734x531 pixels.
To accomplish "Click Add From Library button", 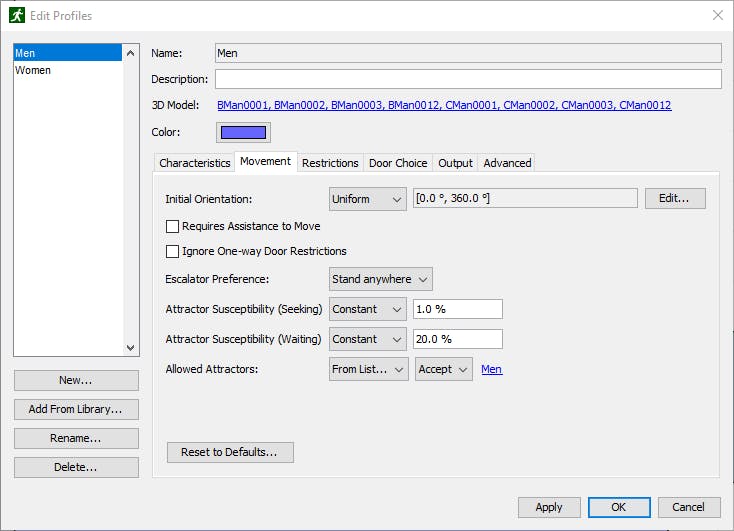I will (76, 409).
